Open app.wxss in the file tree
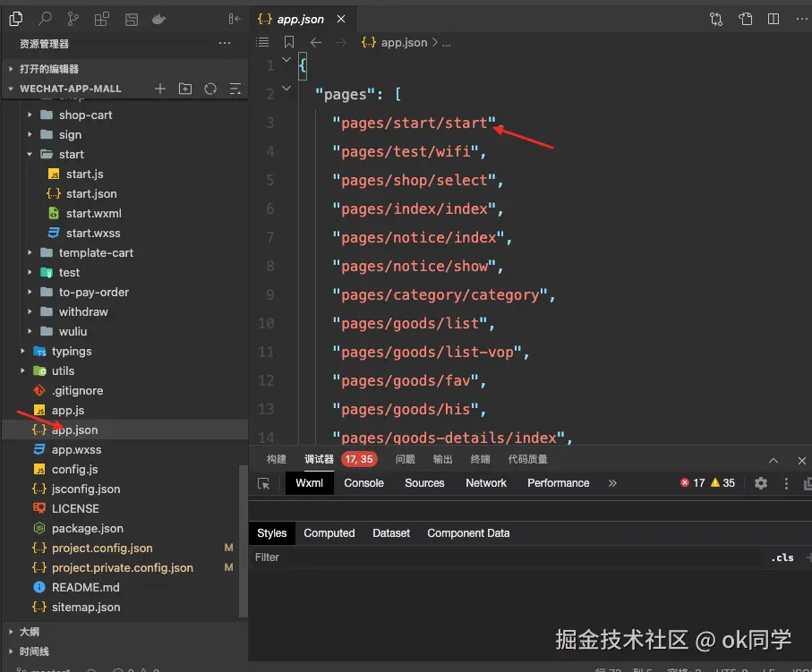 pos(76,449)
